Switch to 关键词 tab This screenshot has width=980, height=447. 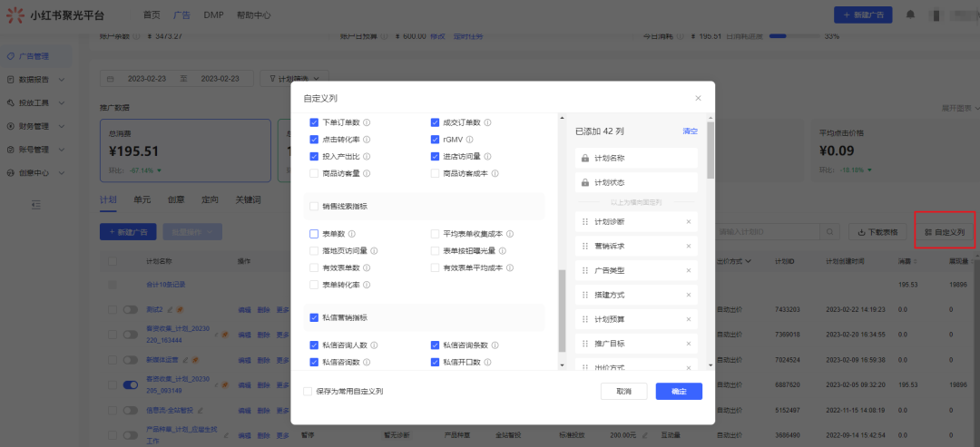[x=248, y=199]
